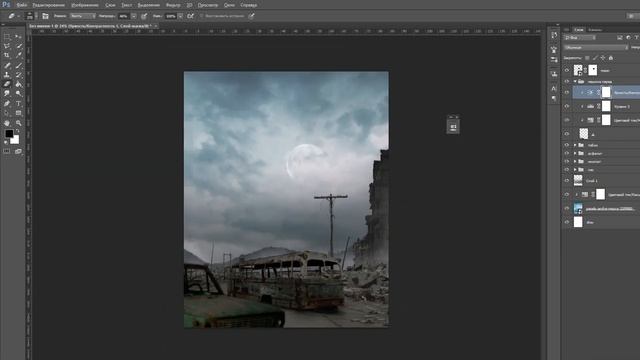The height and width of the screenshot is (360, 640).
Task: Select the Clone Stamp tool
Action: point(7,75)
